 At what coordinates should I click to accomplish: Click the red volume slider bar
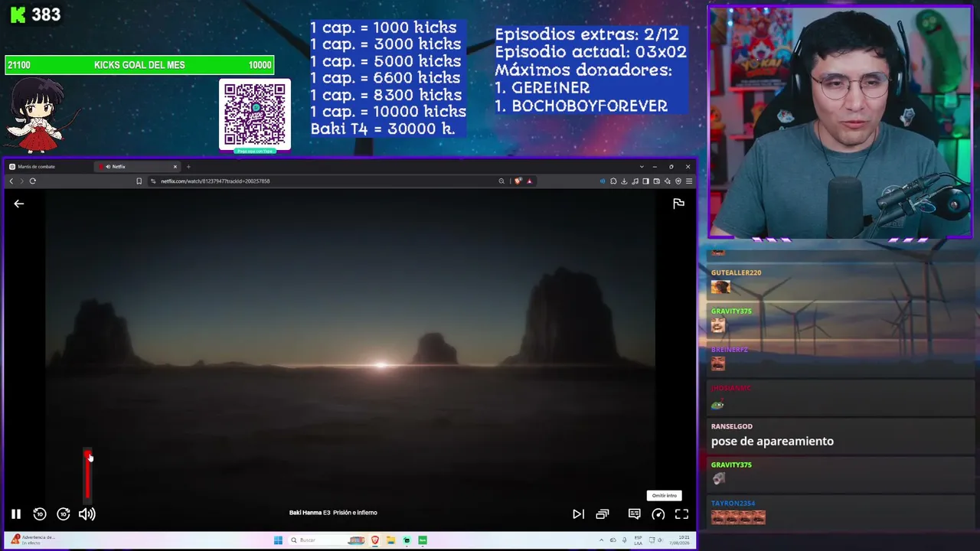87,474
